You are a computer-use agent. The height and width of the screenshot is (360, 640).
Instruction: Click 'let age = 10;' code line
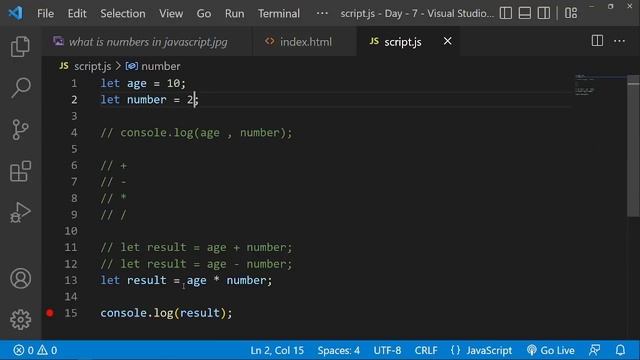point(143,83)
